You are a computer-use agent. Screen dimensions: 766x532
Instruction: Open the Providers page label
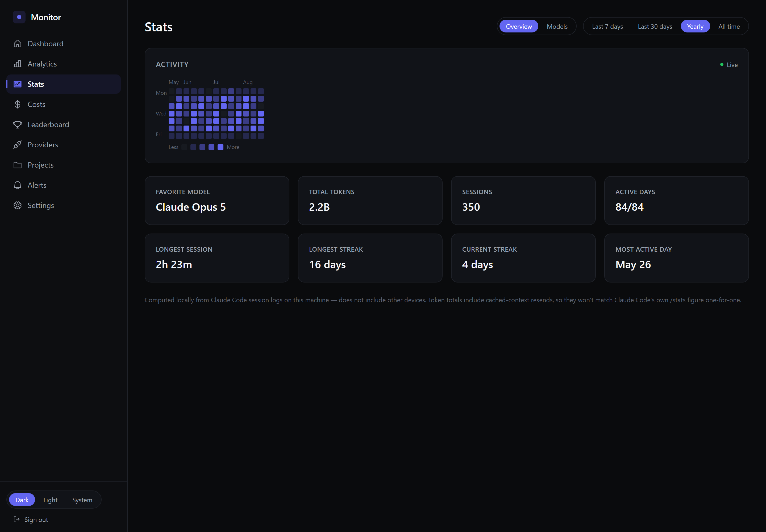pos(43,145)
